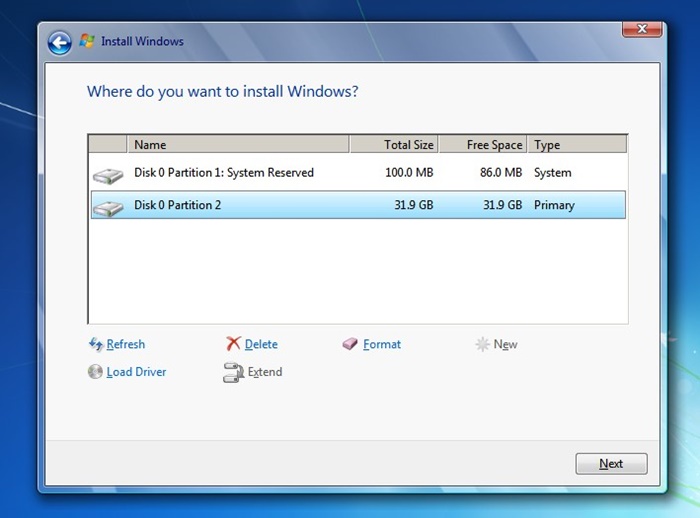Click the 'Where do you want to install Windows?' heading
The image size is (700, 518).
(x=222, y=92)
